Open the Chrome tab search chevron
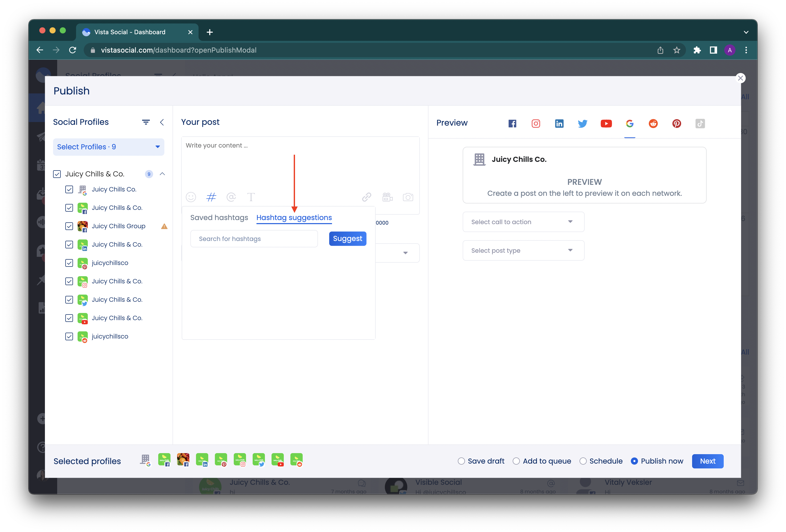Viewport: 786px width, 532px height. pos(746,32)
